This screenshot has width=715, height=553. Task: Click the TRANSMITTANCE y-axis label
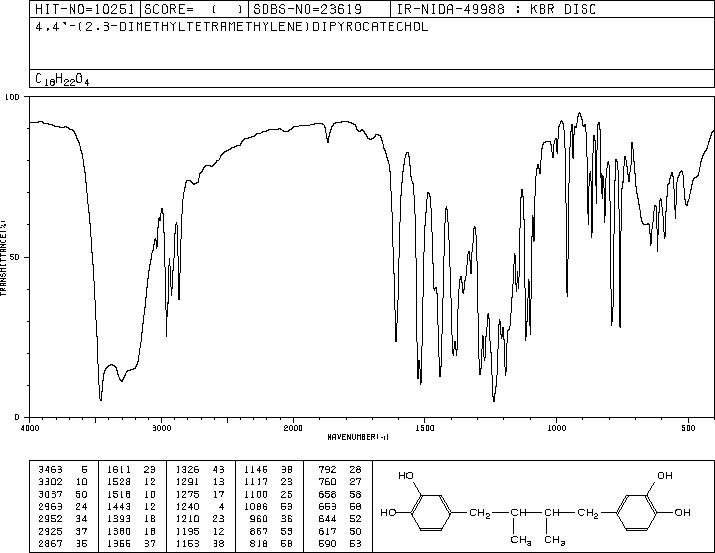tap(3, 258)
